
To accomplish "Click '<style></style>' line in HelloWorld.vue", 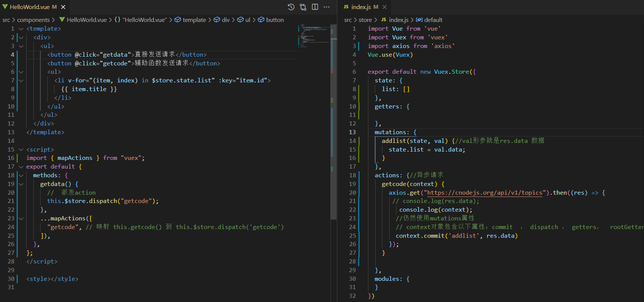I will (52, 279).
